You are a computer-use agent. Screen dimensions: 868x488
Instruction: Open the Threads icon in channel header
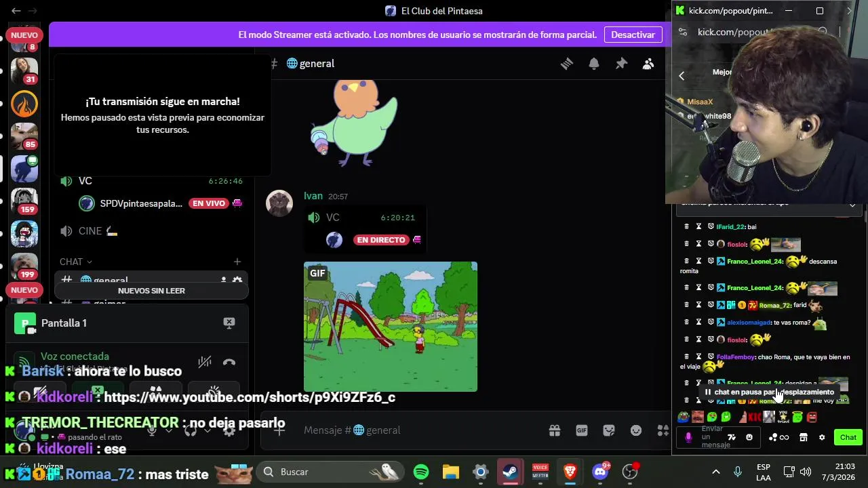[567, 64]
